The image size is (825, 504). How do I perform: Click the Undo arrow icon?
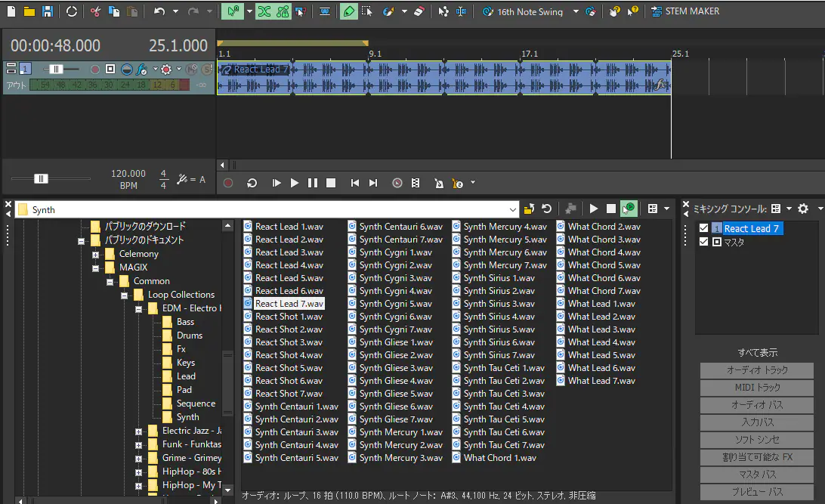pos(159,11)
